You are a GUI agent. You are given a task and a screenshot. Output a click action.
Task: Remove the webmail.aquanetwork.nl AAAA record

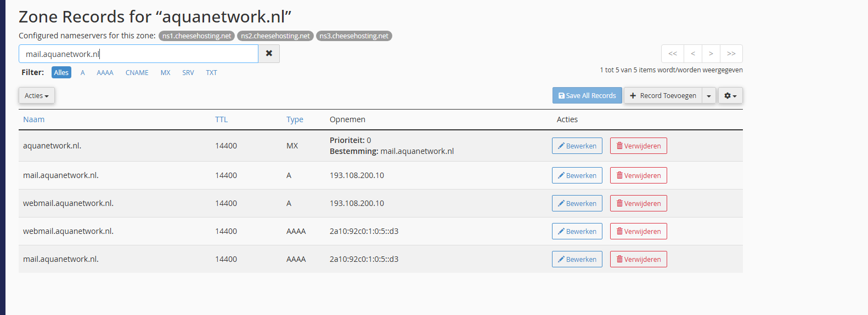coord(638,232)
